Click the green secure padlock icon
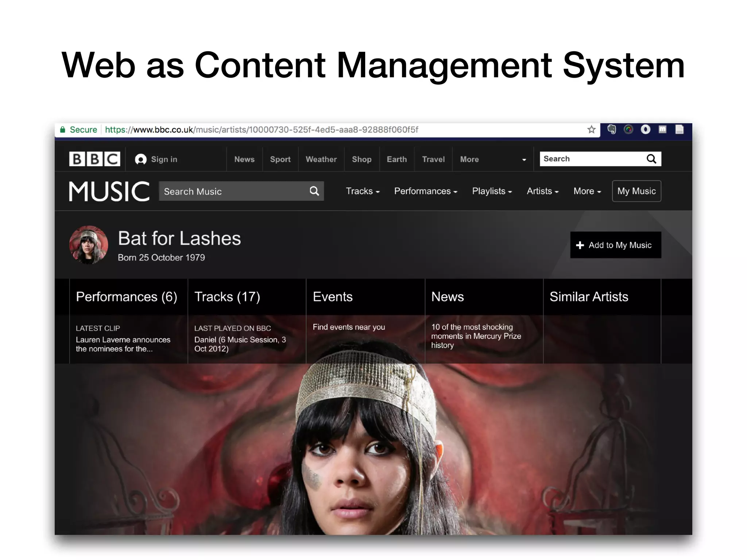 tap(63, 129)
